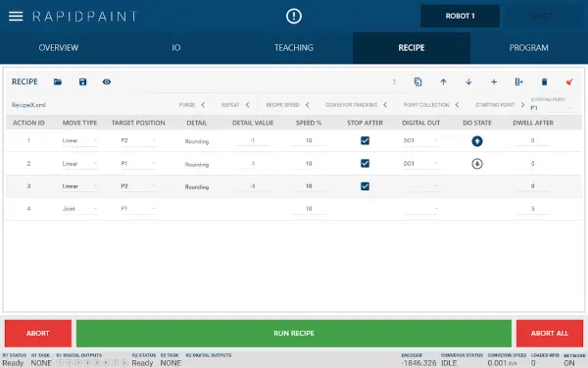Open a recipe file with the folder icon
Image resolution: width=588 pixels, height=368 pixels.
(x=58, y=81)
